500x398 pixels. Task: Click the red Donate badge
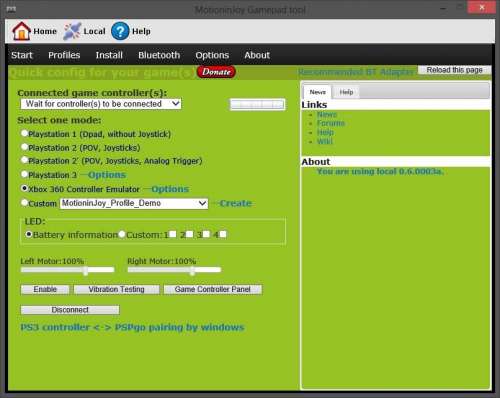tap(216, 72)
